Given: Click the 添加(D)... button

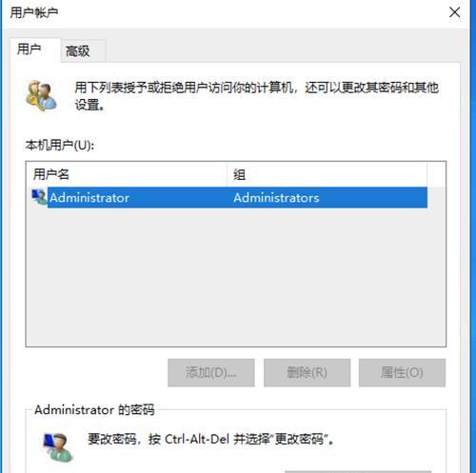Looking at the screenshot, I should [x=211, y=373].
